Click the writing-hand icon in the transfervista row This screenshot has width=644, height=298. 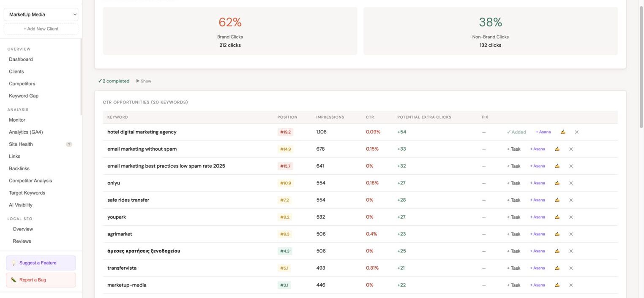point(557,268)
